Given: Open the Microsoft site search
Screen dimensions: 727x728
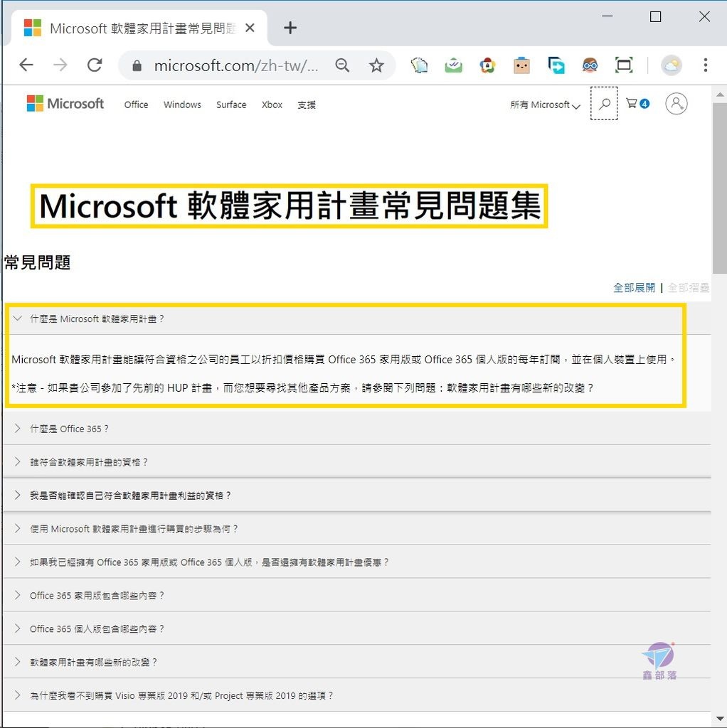Looking at the screenshot, I should point(604,104).
